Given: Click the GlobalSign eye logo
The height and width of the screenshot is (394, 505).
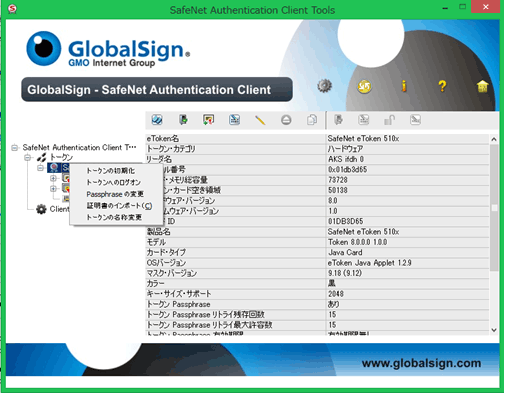Looking at the screenshot, I should 44,48.
